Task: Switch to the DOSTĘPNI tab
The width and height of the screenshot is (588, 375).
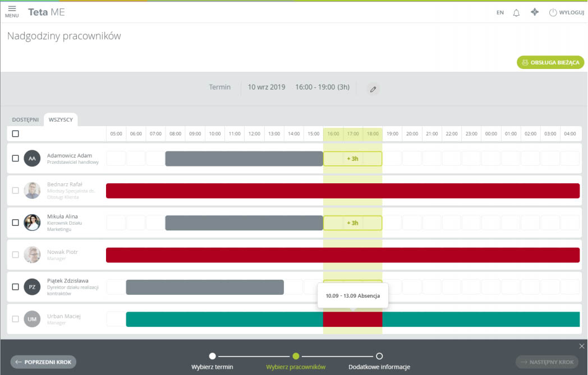Action: coord(25,120)
